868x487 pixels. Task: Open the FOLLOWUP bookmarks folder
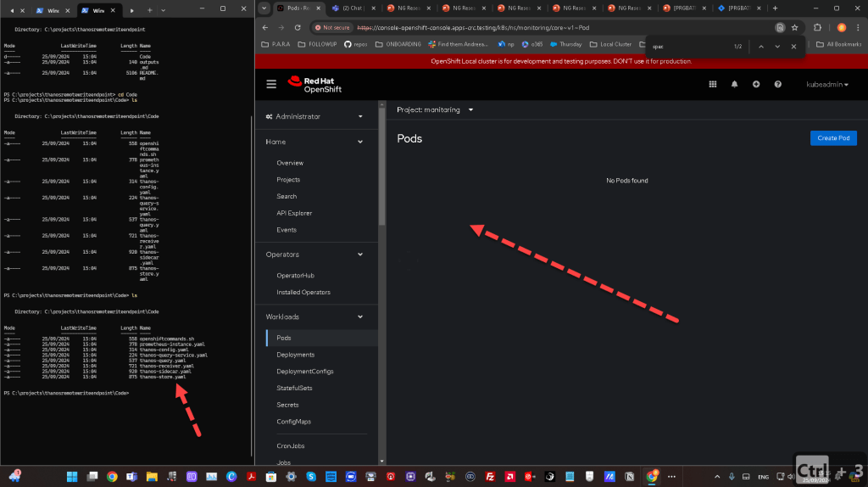tap(317, 44)
